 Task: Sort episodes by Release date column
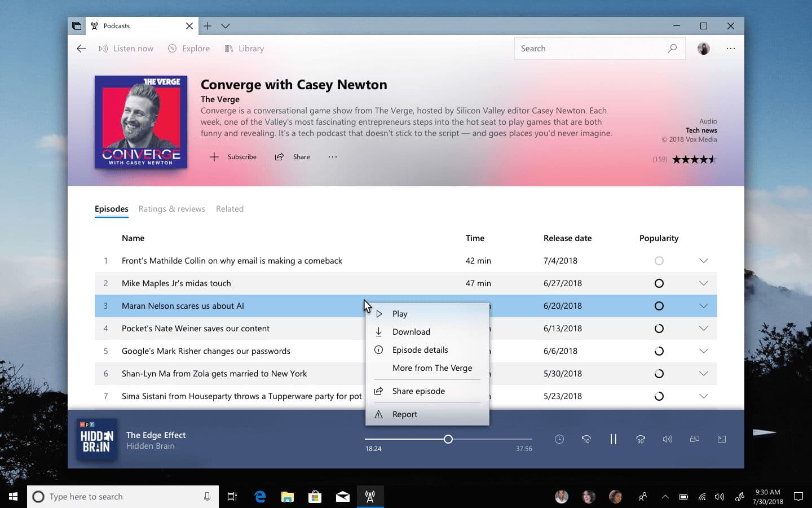point(568,238)
